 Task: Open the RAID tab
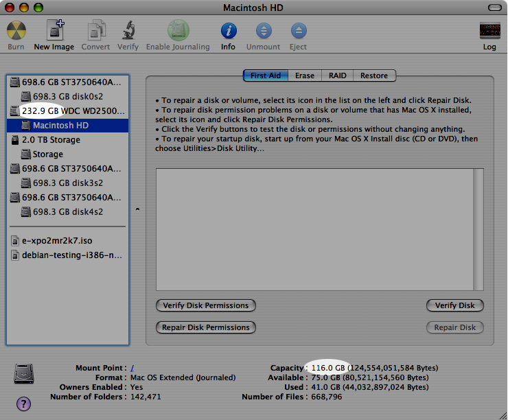[338, 75]
